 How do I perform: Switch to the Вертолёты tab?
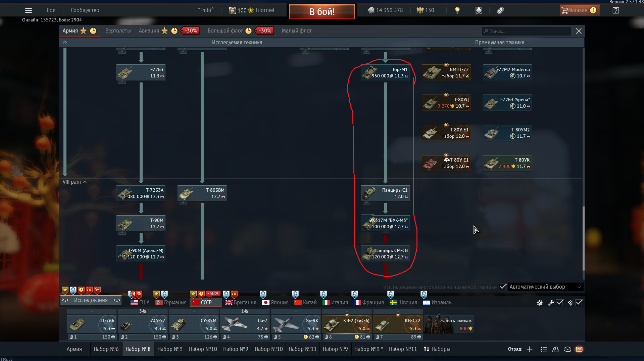[118, 31]
